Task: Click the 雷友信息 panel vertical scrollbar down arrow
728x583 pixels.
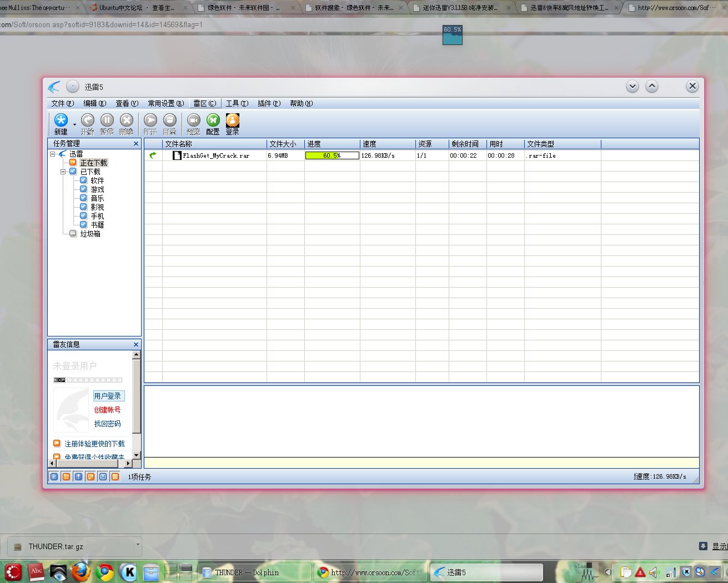Action: [137, 455]
